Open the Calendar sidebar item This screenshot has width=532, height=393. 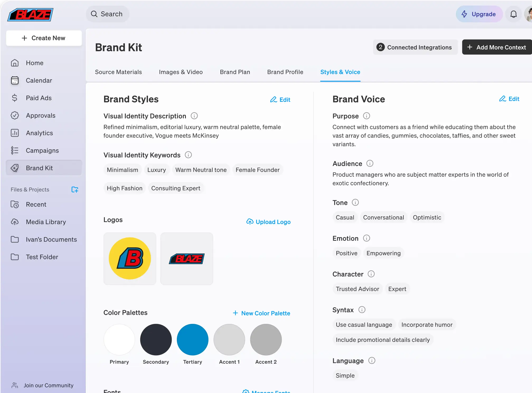coord(39,80)
